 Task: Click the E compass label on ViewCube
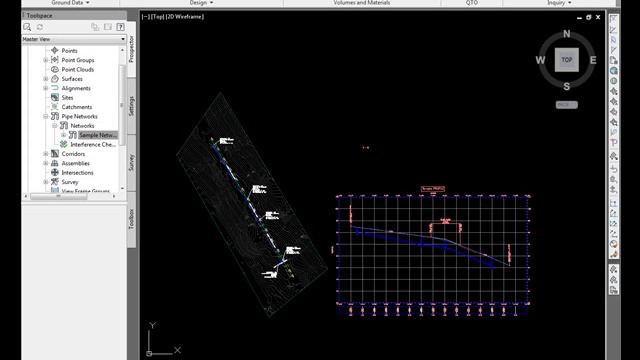pos(593,60)
